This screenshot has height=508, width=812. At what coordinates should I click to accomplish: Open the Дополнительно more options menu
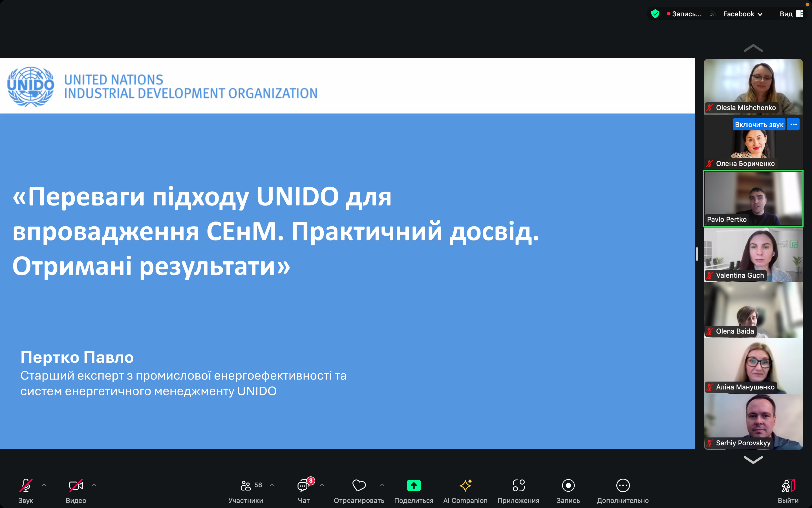pyautogui.click(x=623, y=491)
